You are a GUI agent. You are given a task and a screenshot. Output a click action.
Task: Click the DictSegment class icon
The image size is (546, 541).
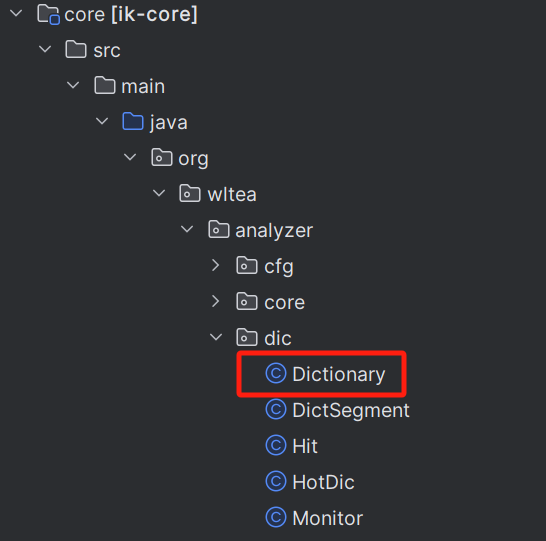276,409
